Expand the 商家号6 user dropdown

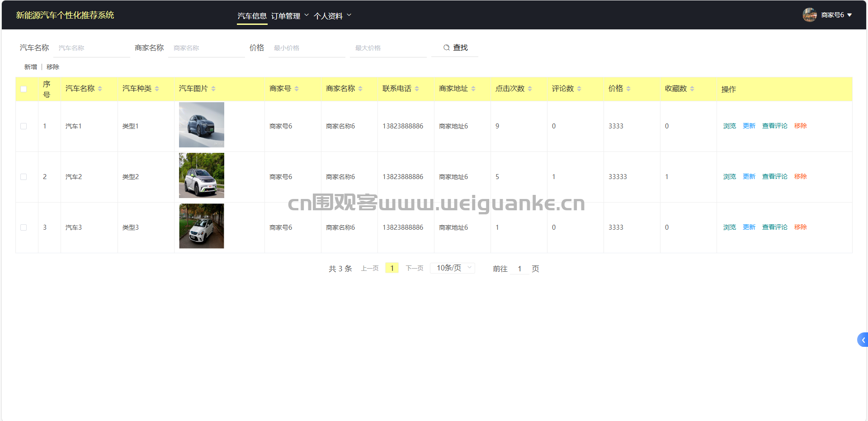[x=836, y=15]
